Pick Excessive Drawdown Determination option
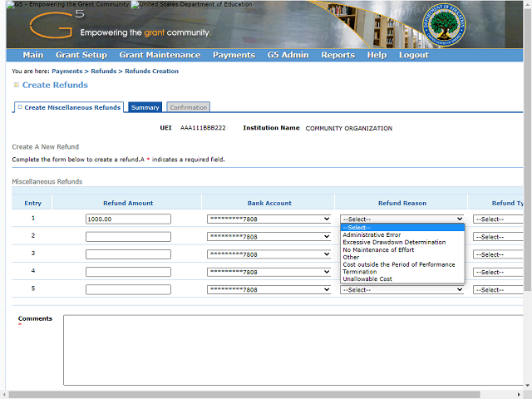Screen dimensions: 532x399 coord(394,243)
